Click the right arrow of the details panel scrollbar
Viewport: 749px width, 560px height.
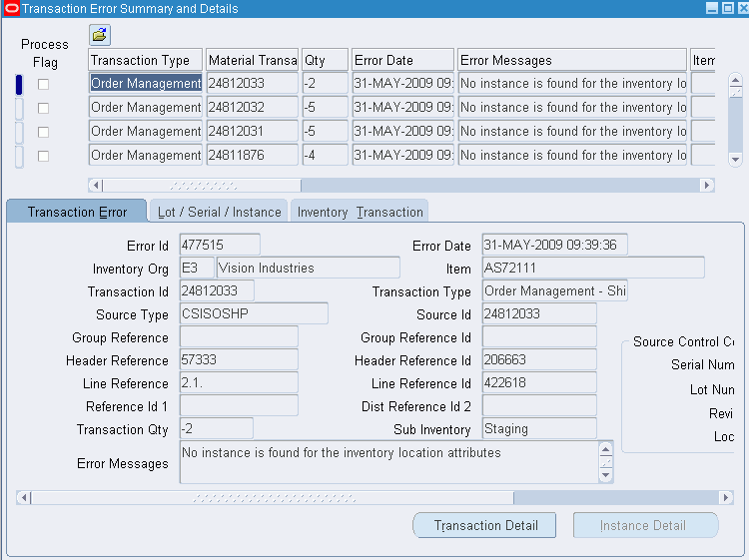[726, 497]
